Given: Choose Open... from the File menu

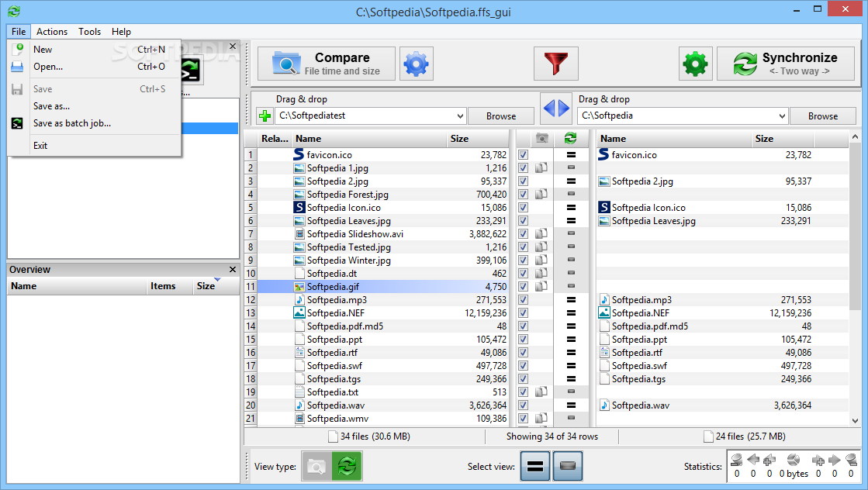Looking at the screenshot, I should 94,67.
